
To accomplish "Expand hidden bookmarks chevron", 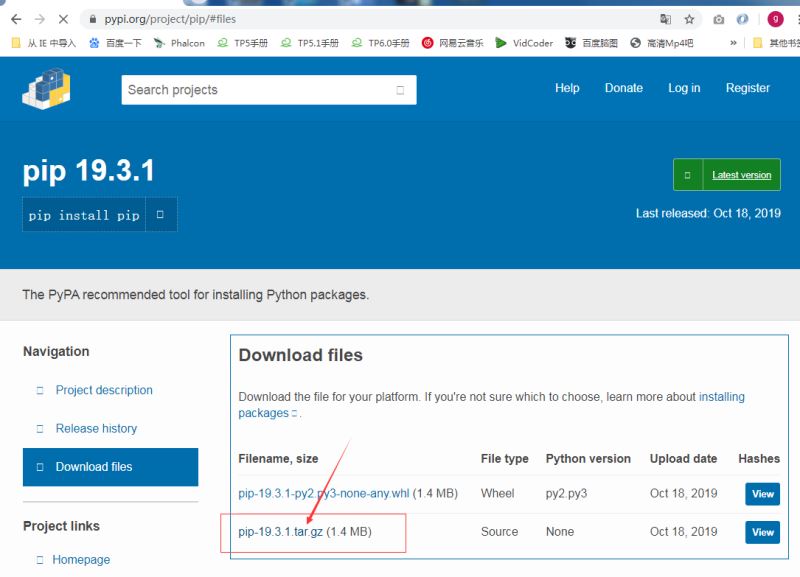I will pos(733,43).
